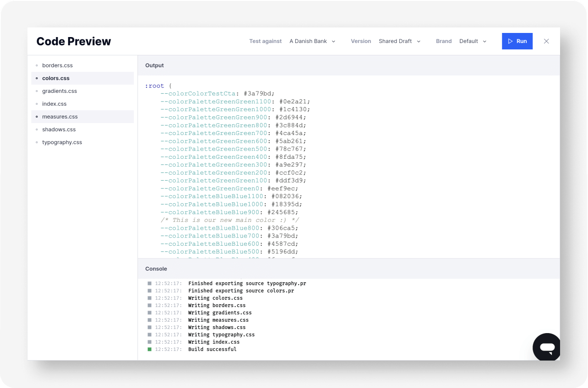The width and height of the screenshot is (588, 388).
Task: Click console line 'Writing index.css'
Action: click(x=214, y=342)
